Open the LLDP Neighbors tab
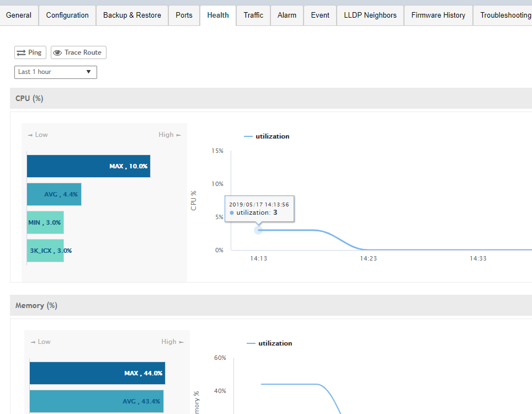532x414 pixels. (x=370, y=15)
